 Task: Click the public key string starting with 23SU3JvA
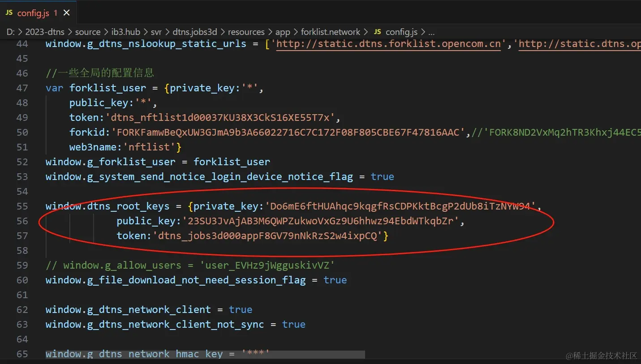321,221
